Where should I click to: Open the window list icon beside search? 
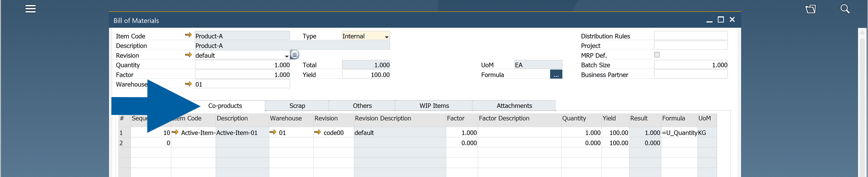[811, 9]
